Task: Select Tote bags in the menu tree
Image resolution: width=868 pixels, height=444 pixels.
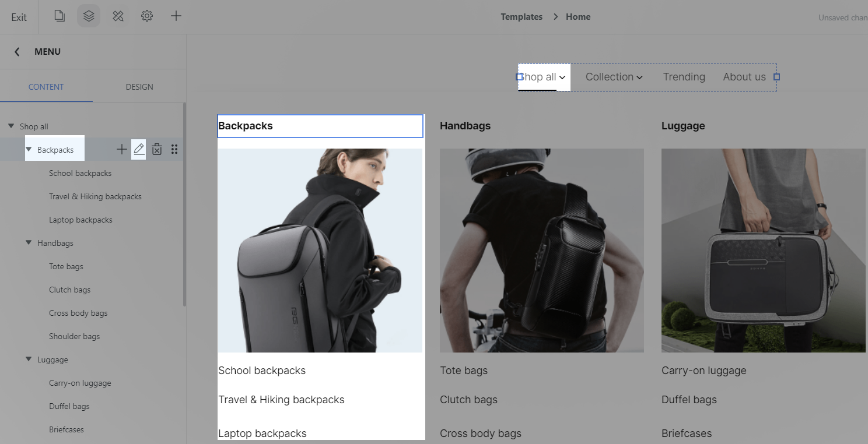Action: pyautogui.click(x=66, y=266)
